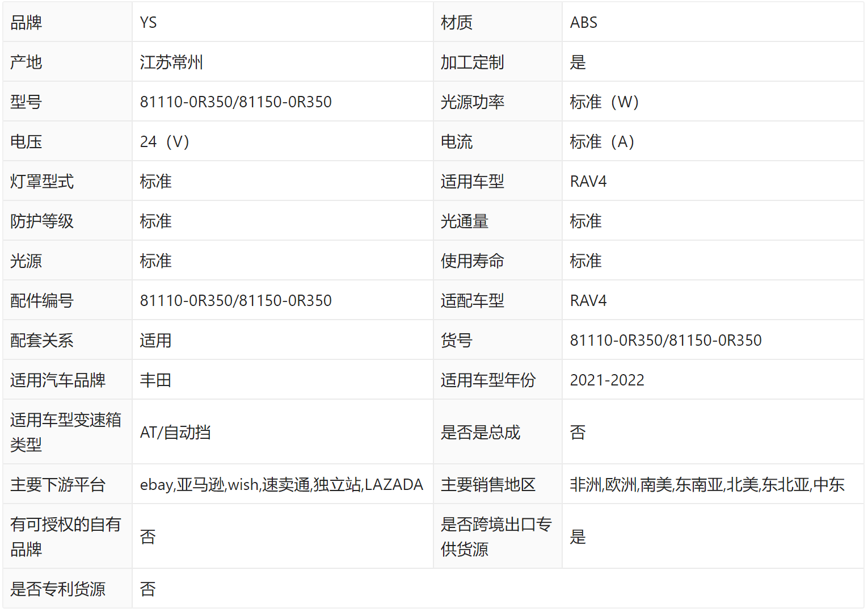The height and width of the screenshot is (612, 868).
Task: Select the 主要销售地区 value listing 非洲
Action: [707, 485]
